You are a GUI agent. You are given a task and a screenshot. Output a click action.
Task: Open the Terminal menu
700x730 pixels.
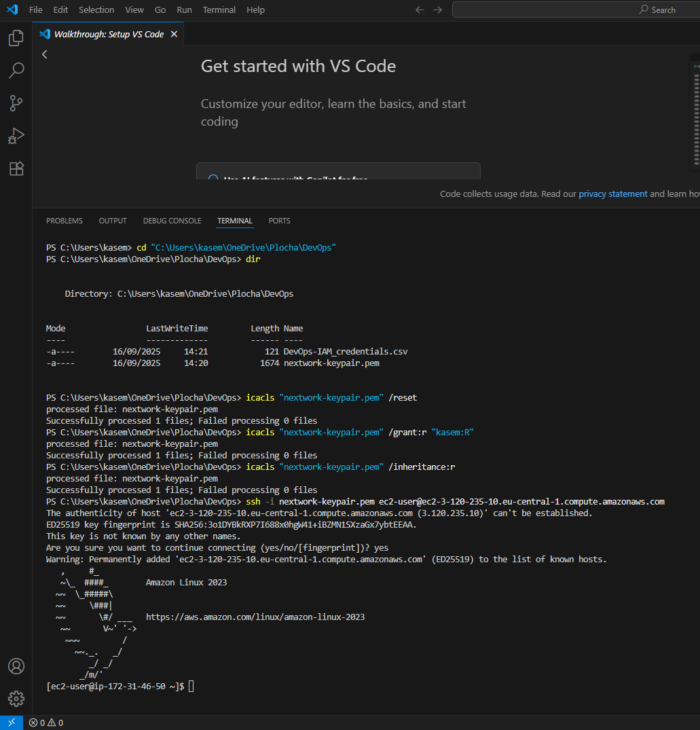point(219,10)
